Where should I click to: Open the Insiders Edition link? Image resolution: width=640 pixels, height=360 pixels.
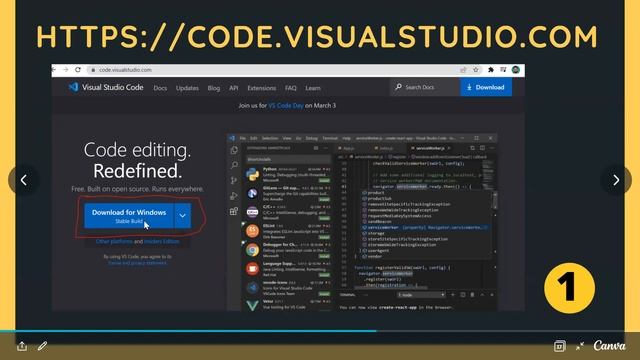point(162,242)
